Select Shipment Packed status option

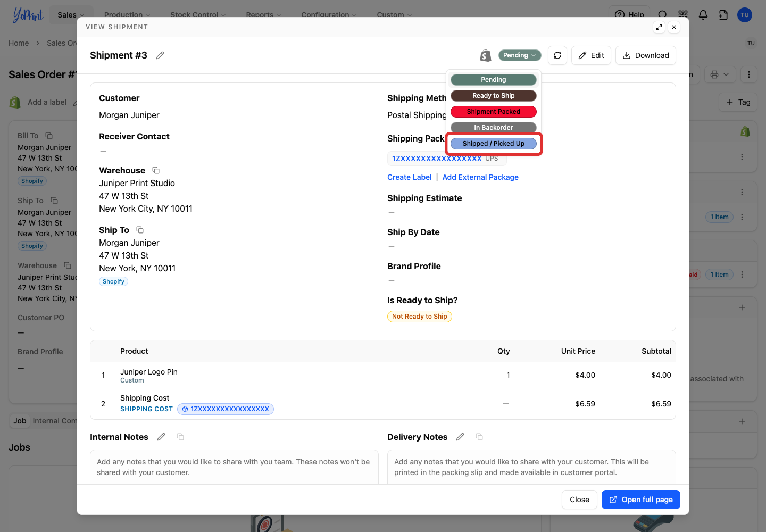[x=494, y=112]
